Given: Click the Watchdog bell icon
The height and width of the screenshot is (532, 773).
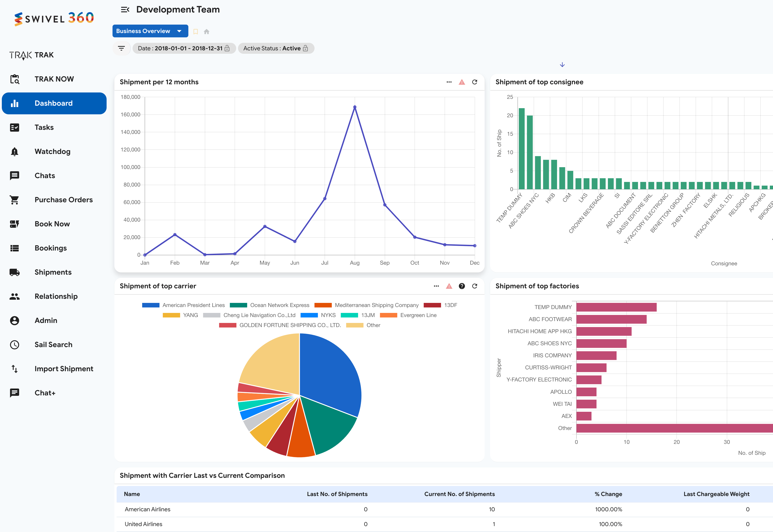Looking at the screenshot, I should pos(14,152).
